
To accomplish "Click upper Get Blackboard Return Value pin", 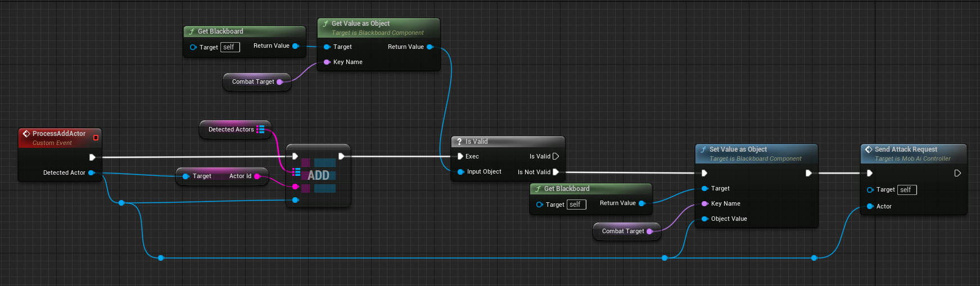I will [296, 46].
